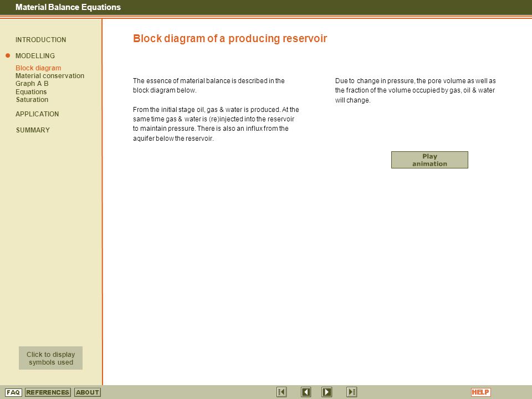Click the 'Material Balance Equations' title
The width and height of the screenshot is (532, 399).
(x=68, y=7)
